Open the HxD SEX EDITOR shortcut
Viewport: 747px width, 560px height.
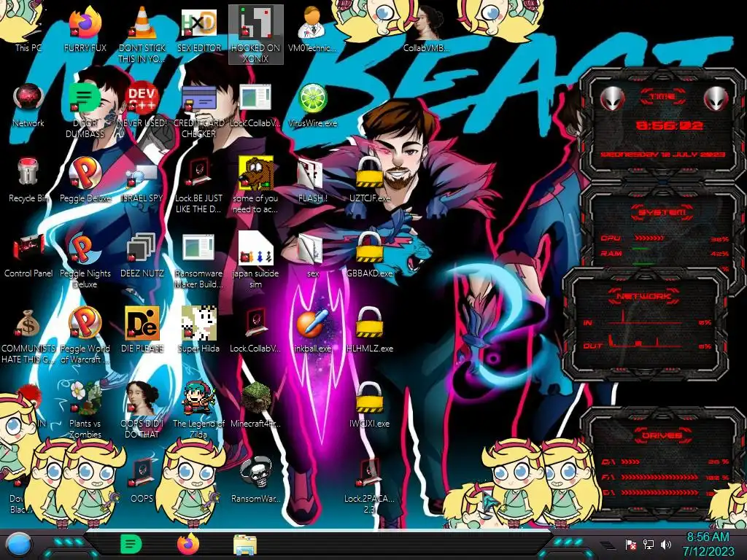[x=199, y=28]
